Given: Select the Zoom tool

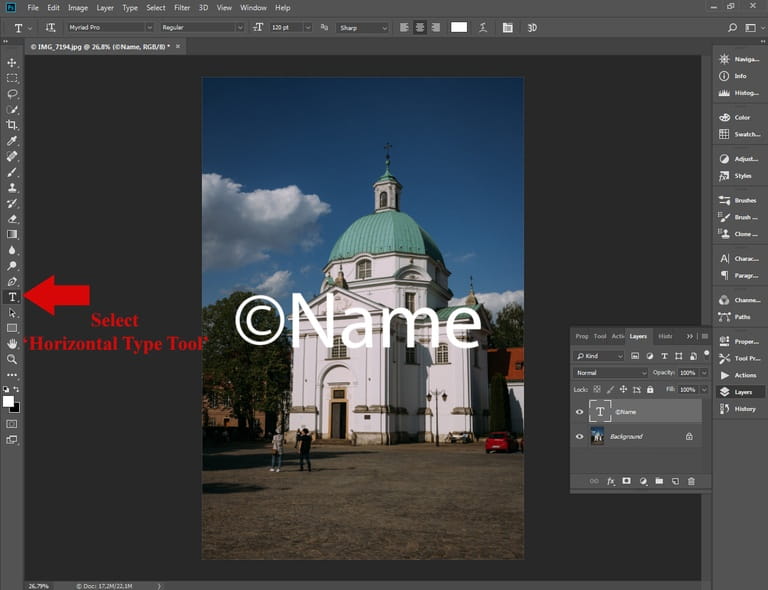Looking at the screenshot, I should point(12,359).
